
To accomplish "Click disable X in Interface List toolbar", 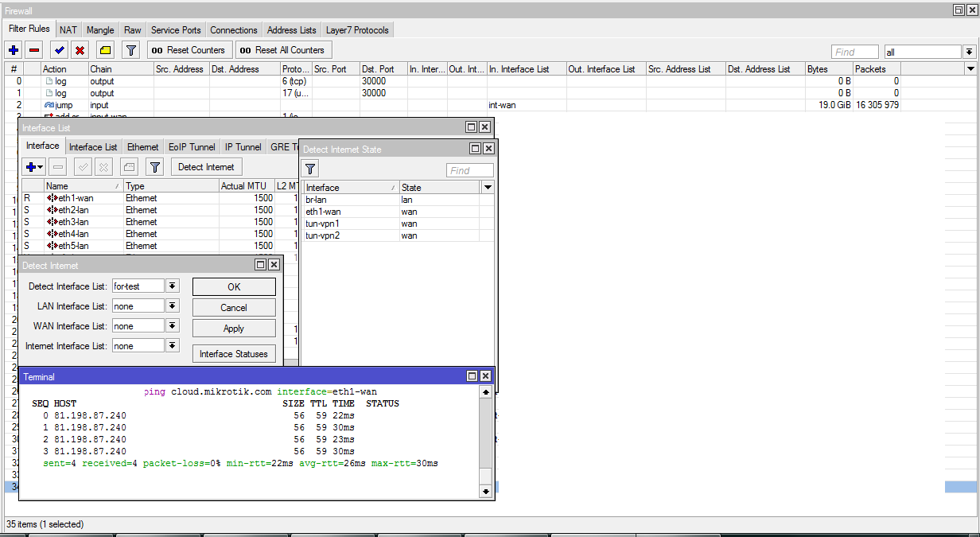I will click(103, 167).
